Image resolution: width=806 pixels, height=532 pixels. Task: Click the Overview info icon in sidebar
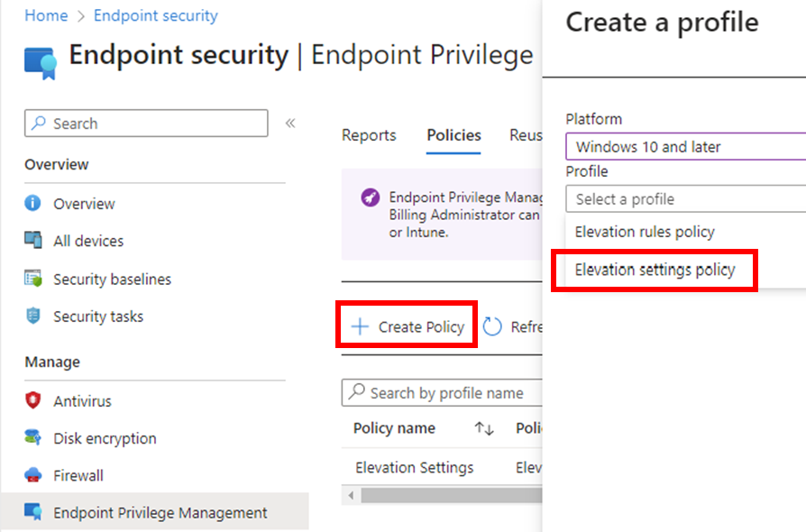coord(33,204)
